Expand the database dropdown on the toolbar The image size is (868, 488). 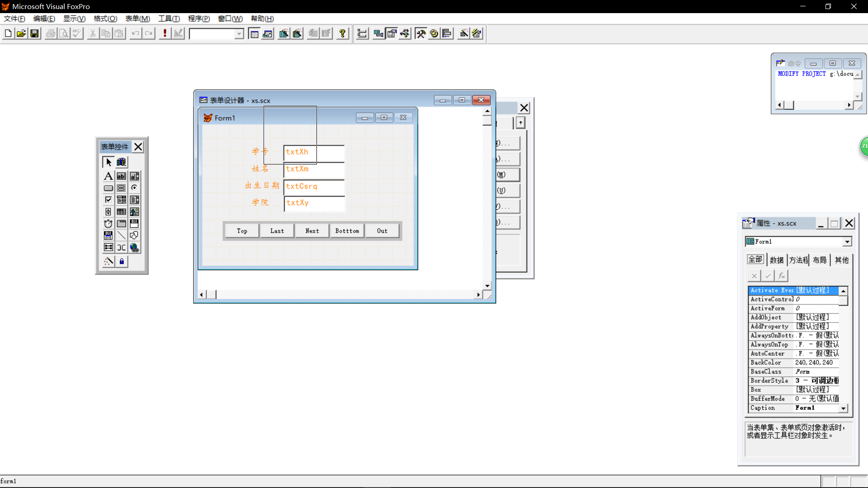pos(239,34)
